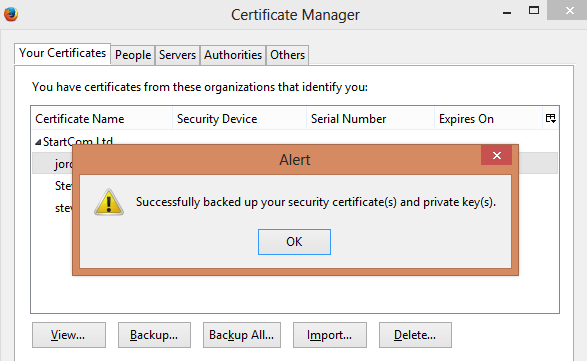Select the Your Certificates tab
Screen dimensions: 587x361
pos(63,54)
